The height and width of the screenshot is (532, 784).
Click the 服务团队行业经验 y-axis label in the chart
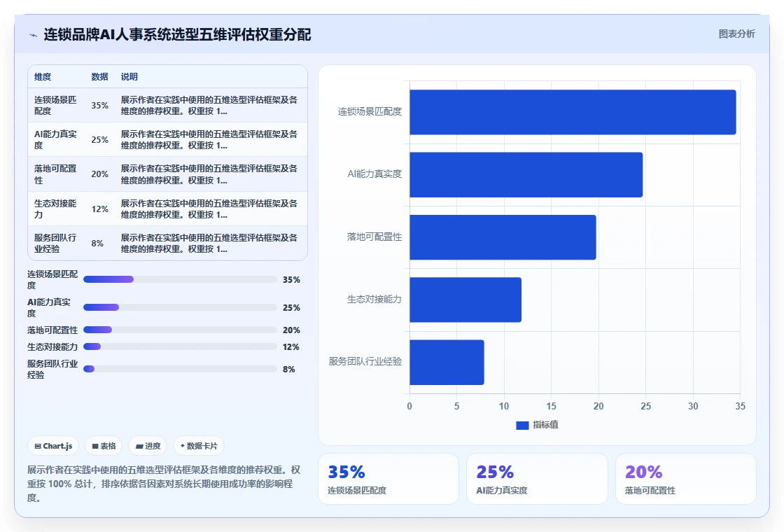point(365,361)
